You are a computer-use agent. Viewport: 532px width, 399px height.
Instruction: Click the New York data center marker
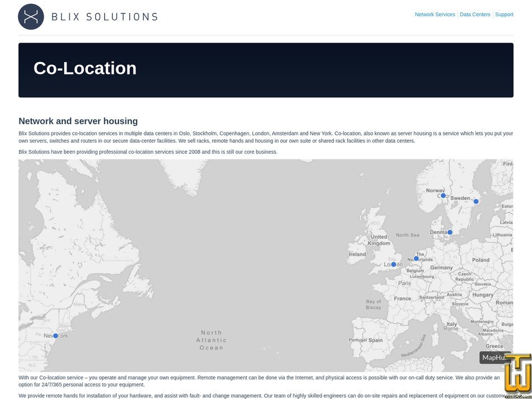pyautogui.click(x=55, y=336)
